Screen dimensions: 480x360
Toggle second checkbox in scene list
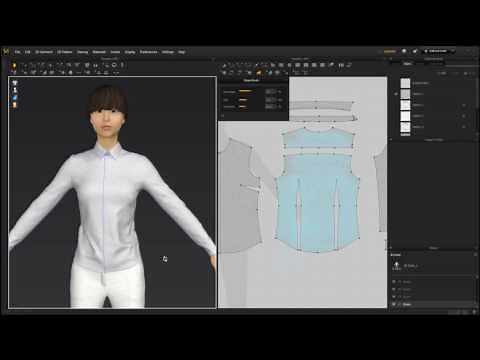[394, 289]
